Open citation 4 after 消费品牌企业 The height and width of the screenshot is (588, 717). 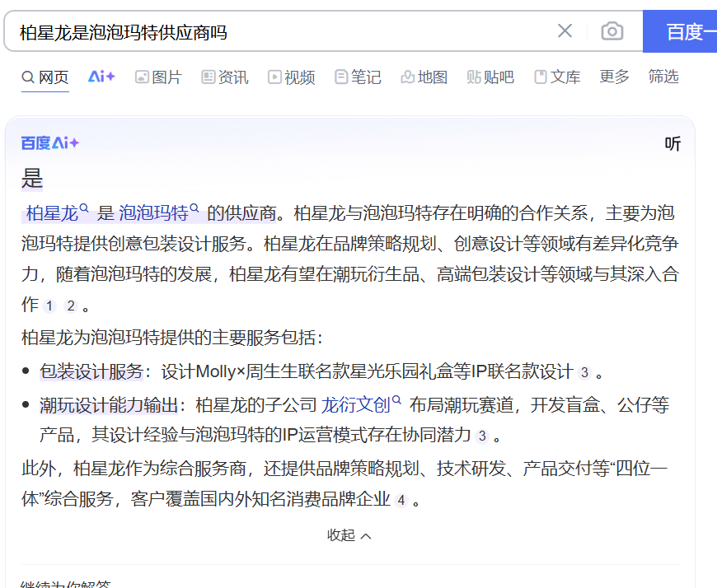401,501
